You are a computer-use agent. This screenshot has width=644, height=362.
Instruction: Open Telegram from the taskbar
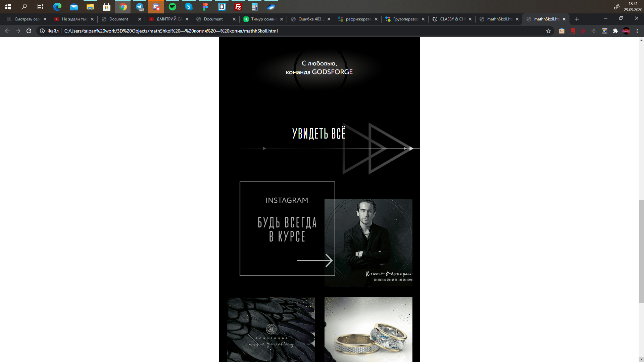point(140,7)
